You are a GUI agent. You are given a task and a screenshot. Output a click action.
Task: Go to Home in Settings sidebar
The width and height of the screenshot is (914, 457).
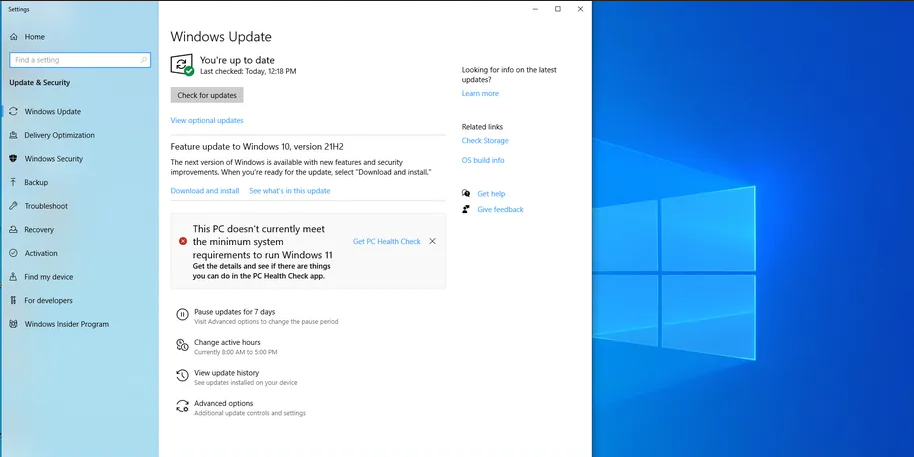coord(34,37)
